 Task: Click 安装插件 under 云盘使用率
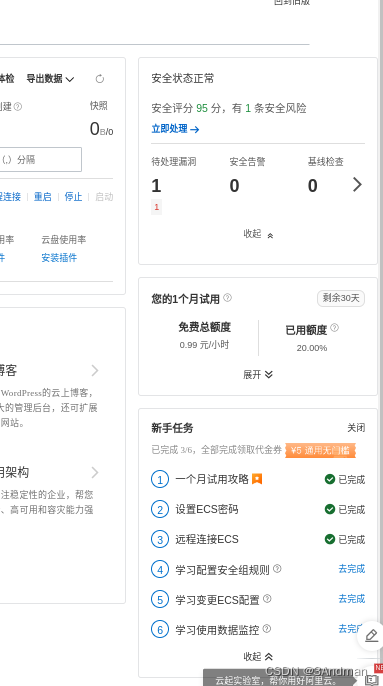pyautogui.click(x=59, y=258)
